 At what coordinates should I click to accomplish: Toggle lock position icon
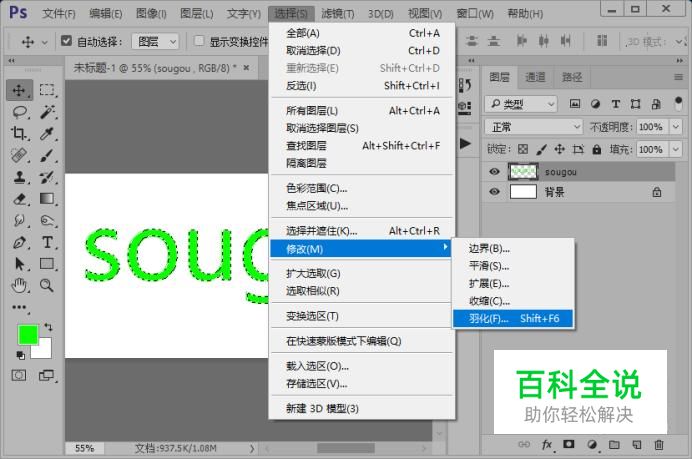pyautogui.click(x=560, y=149)
